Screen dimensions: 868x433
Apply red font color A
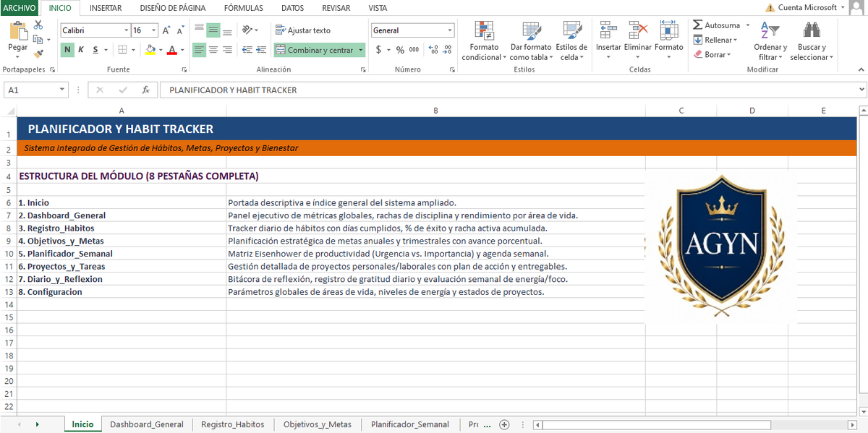[x=171, y=50]
